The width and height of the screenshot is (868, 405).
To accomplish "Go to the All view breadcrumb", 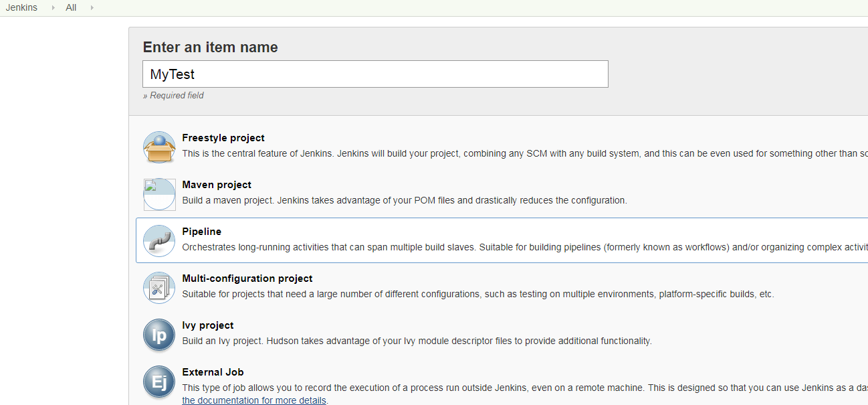I will tap(71, 8).
